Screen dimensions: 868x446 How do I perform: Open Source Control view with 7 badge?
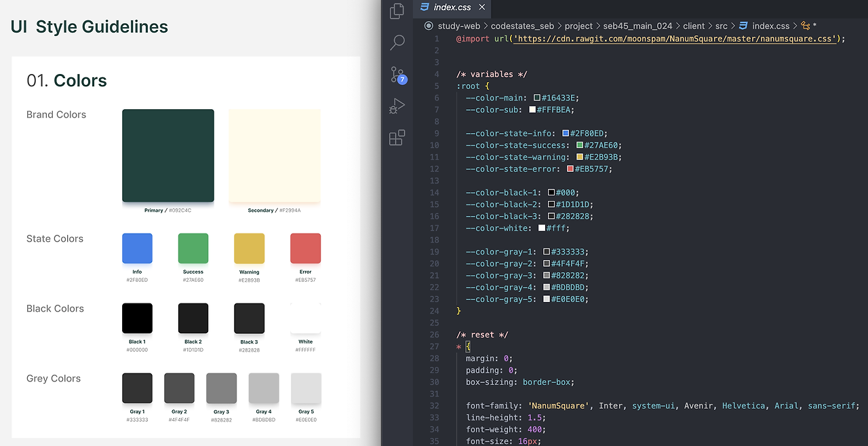click(x=398, y=75)
